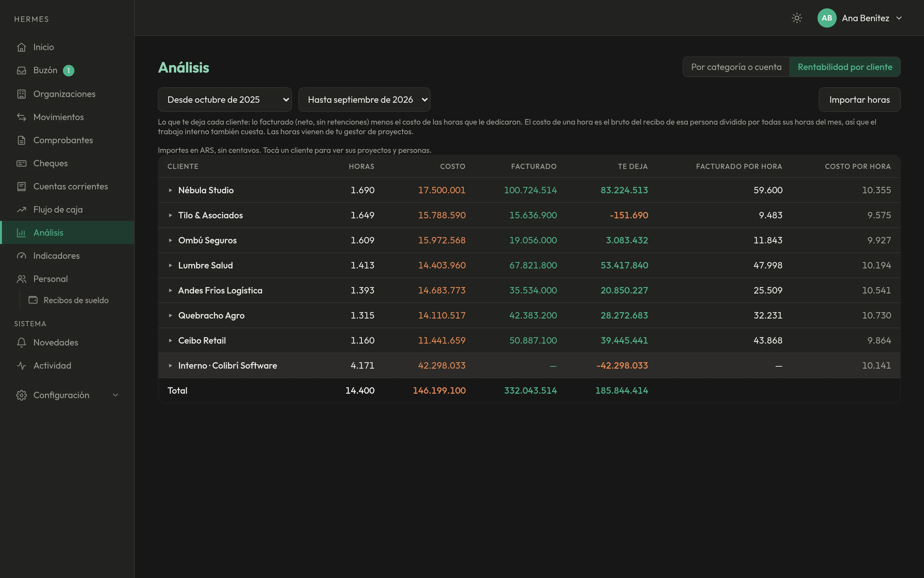
Task: Click the -151.690 value in Tilo row
Action: coord(629,215)
